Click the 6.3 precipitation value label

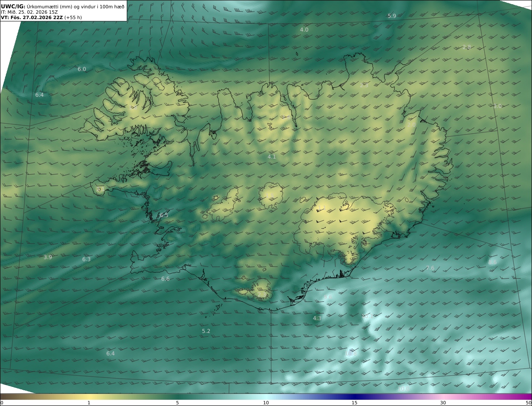pyautogui.click(x=86, y=259)
